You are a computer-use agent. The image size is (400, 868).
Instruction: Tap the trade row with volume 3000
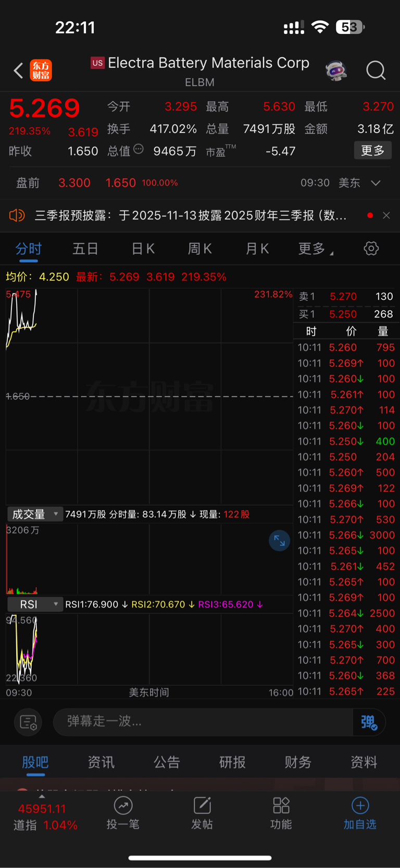(346, 535)
